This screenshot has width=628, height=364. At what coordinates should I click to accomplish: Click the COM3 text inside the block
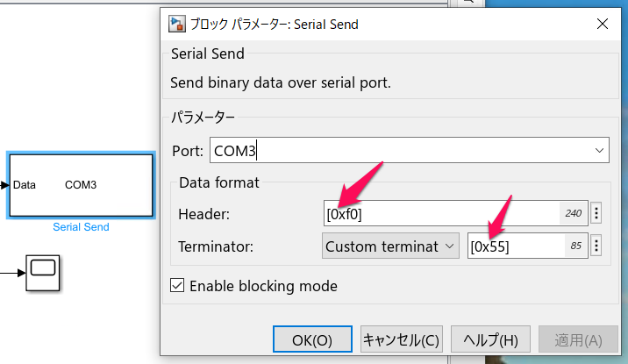click(x=81, y=184)
